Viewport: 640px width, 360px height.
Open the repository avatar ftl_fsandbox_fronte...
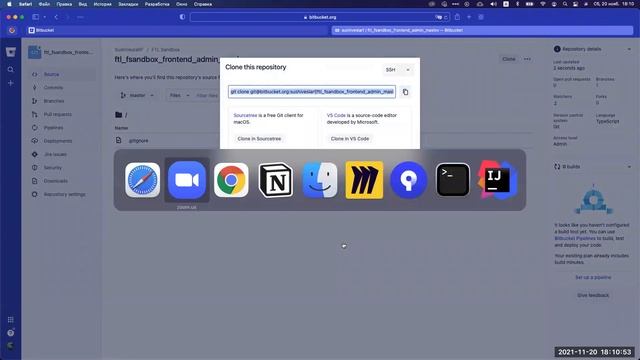pos(35,52)
